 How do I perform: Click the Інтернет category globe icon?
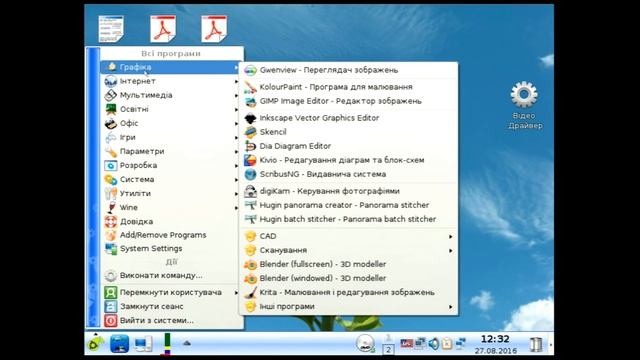(x=111, y=81)
